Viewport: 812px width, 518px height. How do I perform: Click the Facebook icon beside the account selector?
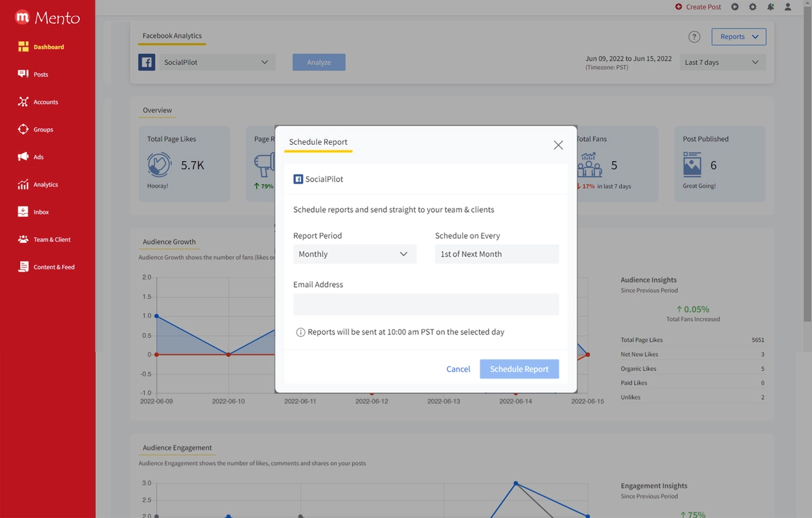[x=147, y=62]
